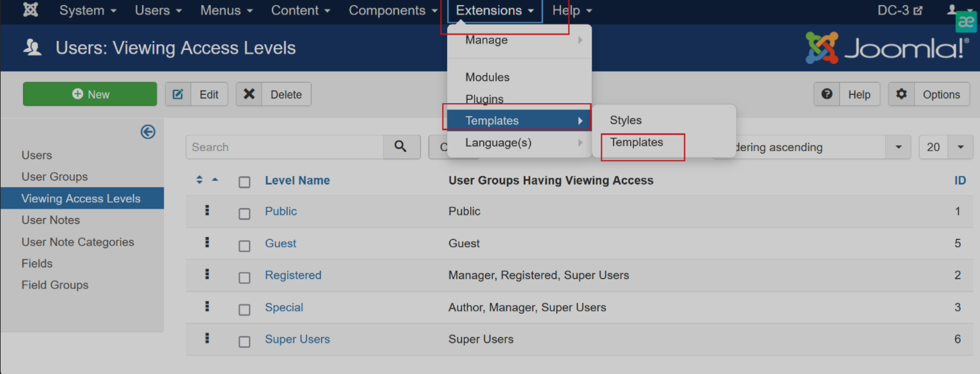
Task: Toggle the select-all header checkbox
Action: click(244, 182)
